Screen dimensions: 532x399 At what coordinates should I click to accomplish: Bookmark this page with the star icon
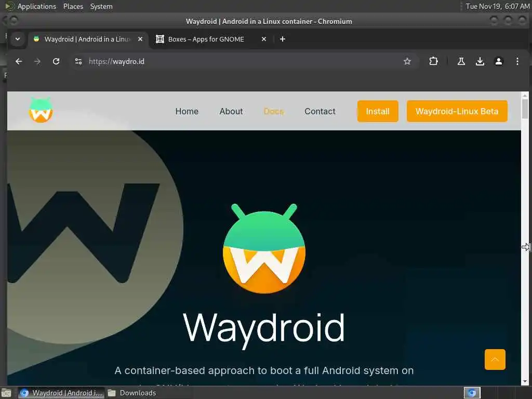pyautogui.click(x=407, y=61)
